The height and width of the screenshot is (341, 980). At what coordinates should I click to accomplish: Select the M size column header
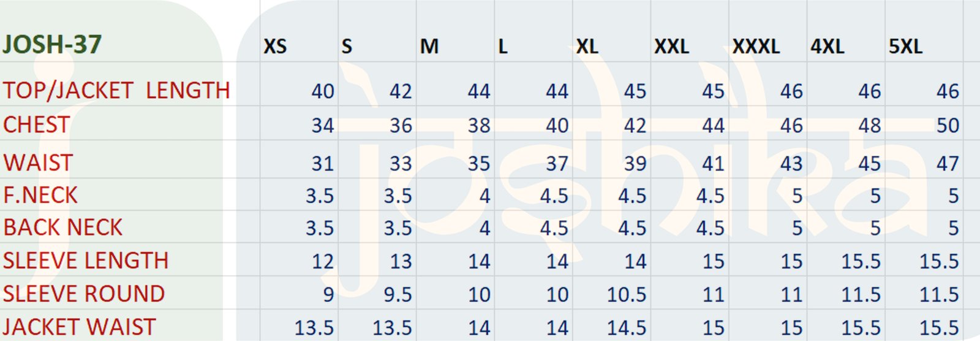tap(429, 47)
